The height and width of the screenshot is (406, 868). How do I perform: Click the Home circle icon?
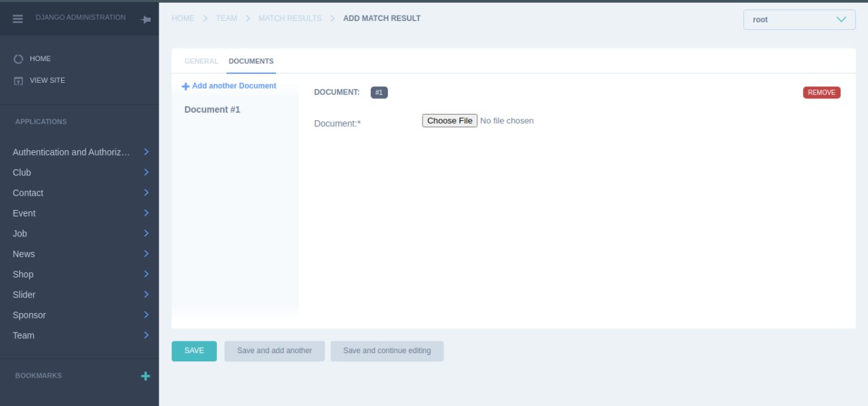(18, 59)
